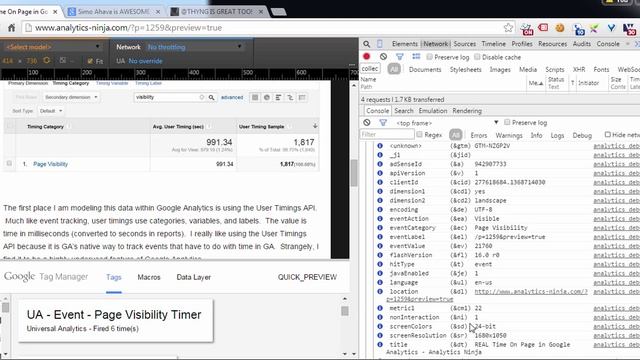Check the Page Visibility row checkbox

pos(9,163)
